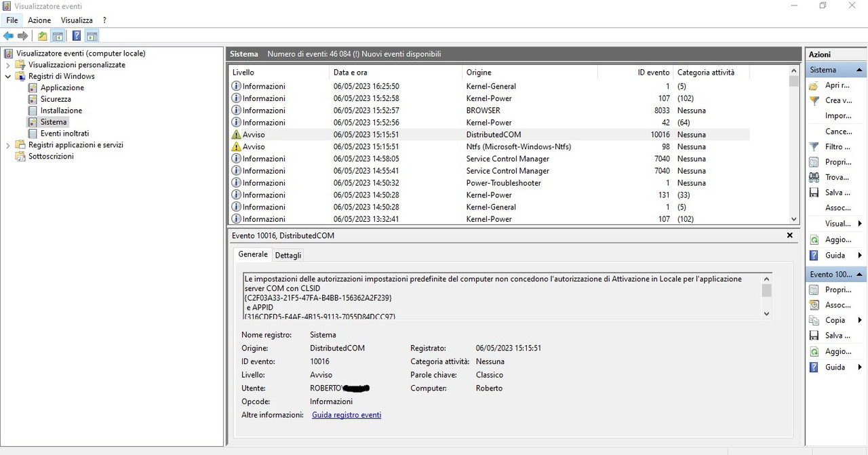Expand Visualizzazioni personalizzate tree node
Screen dimensions: 868x455
pos(8,65)
